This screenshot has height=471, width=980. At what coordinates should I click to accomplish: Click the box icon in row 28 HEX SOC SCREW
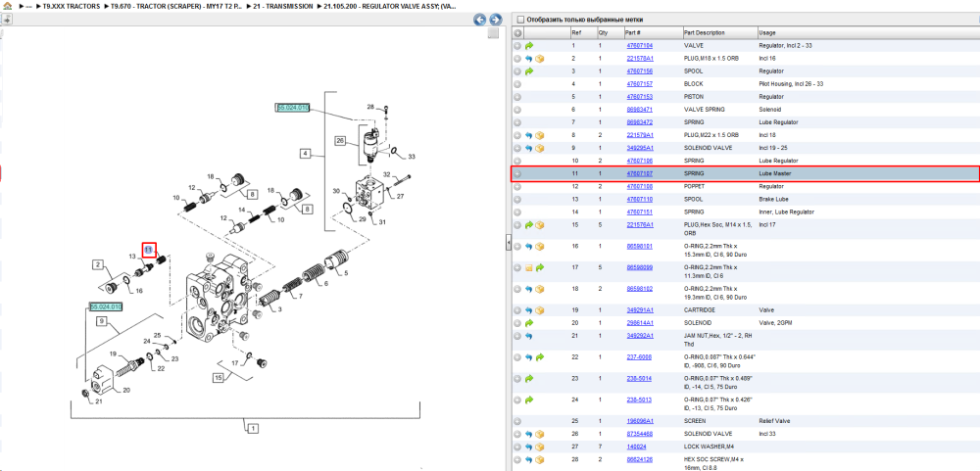539,460
